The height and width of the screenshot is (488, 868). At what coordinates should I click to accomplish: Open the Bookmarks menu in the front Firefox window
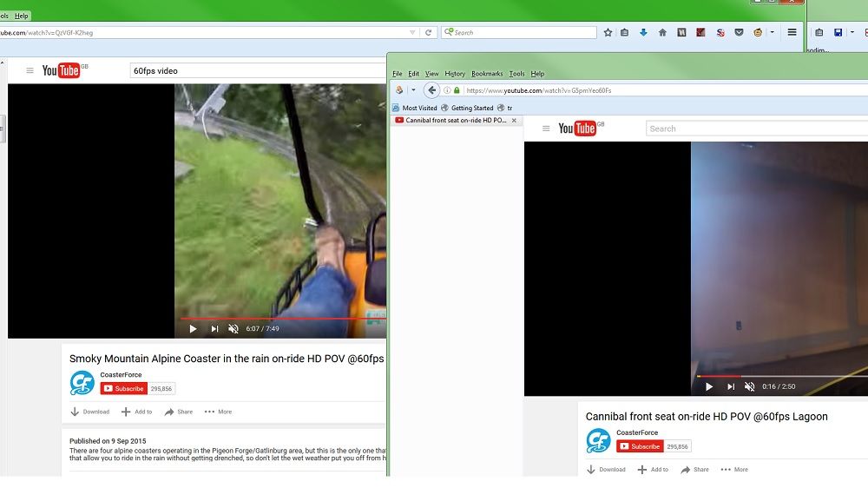(487, 74)
